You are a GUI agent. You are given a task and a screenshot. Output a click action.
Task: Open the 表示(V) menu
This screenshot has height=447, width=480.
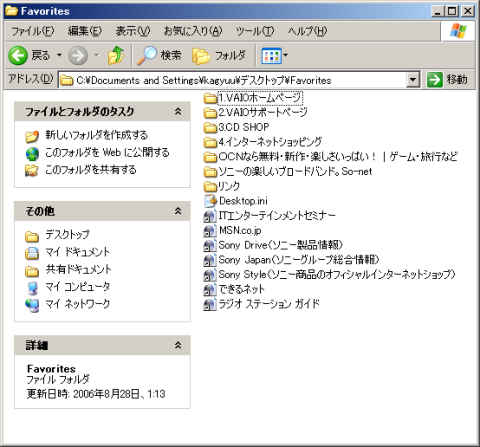pyautogui.click(x=132, y=31)
